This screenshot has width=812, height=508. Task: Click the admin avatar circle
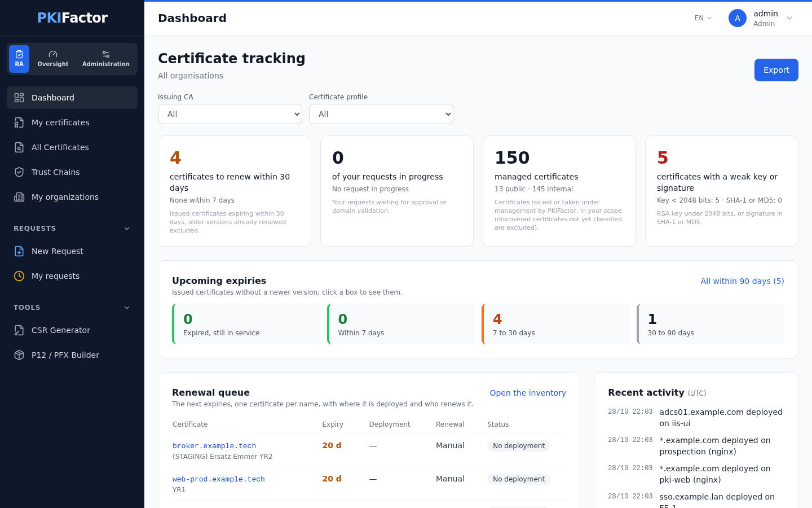(x=738, y=18)
